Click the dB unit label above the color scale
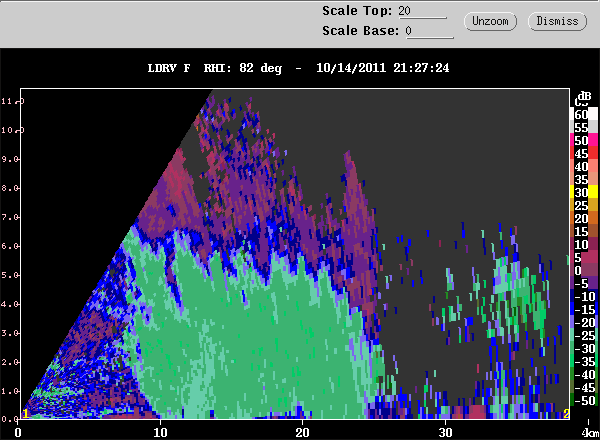The image size is (600, 440). click(584, 95)
